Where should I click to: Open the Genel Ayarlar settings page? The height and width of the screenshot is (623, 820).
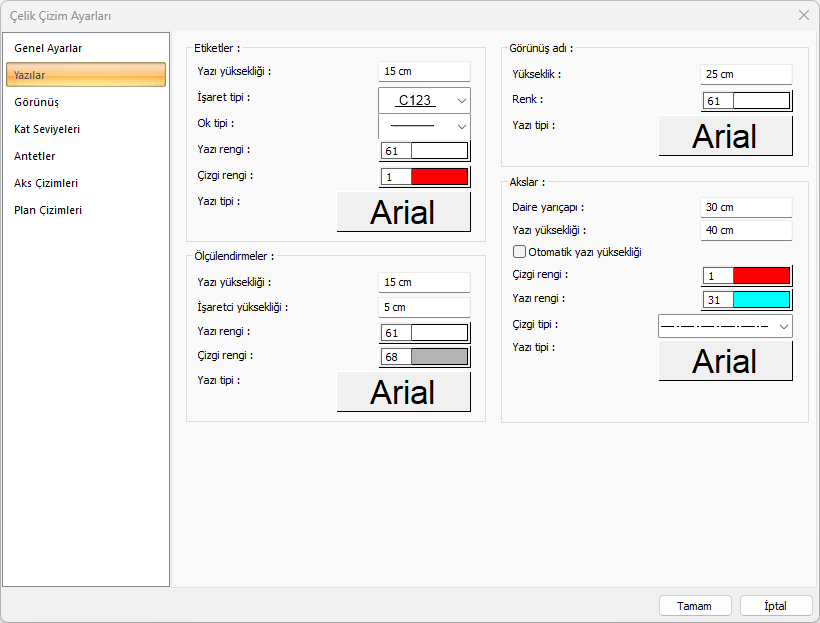(48, 48)
